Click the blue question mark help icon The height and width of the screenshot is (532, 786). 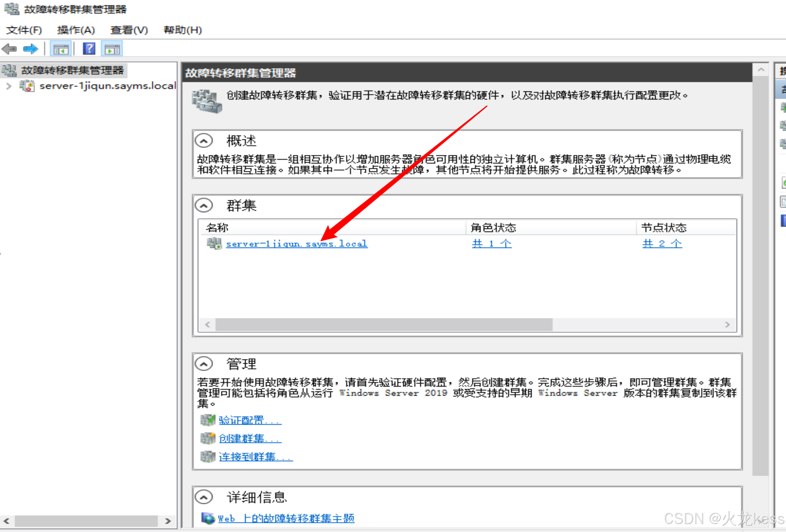coord(89,49)
